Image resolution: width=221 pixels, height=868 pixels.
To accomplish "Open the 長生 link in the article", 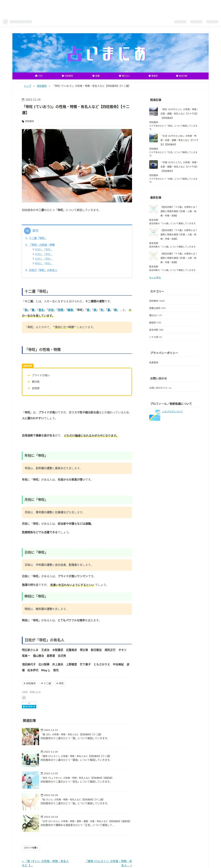I will [41, 310].
